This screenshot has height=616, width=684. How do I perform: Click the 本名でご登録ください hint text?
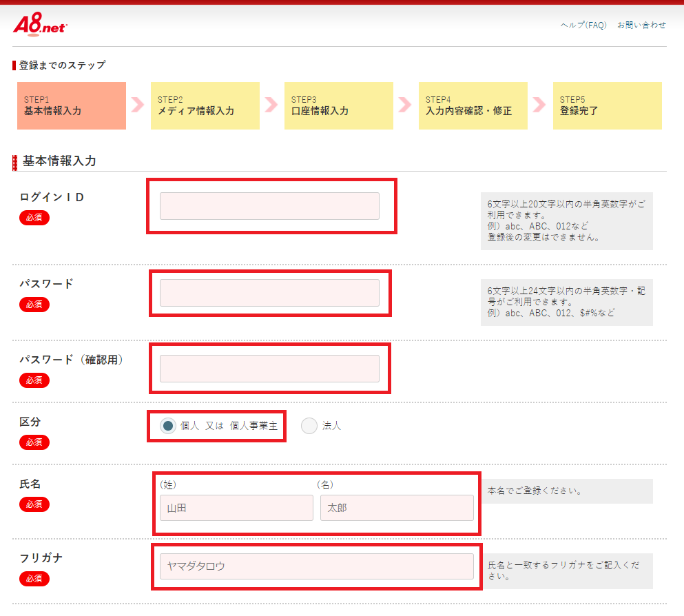click(x=535, y=491)
